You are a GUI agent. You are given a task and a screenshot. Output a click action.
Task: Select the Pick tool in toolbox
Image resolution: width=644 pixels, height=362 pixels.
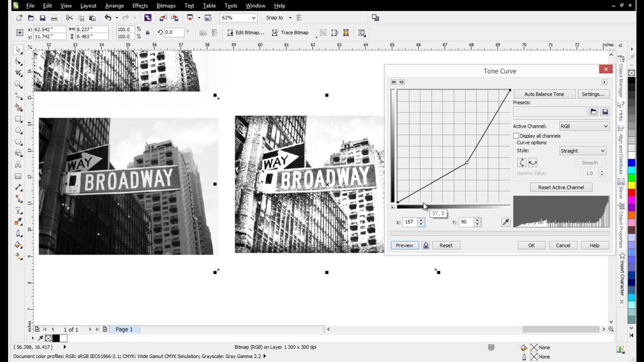(x=18, y=50)
